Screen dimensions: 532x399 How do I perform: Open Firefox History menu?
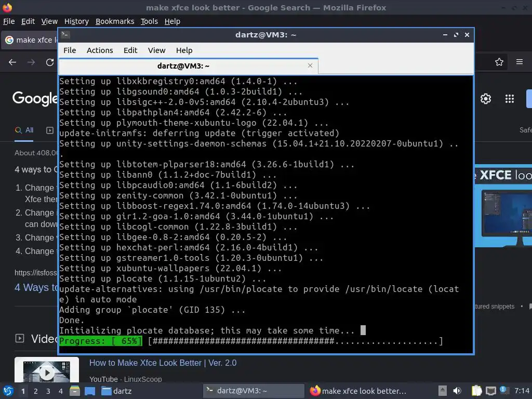76,21
